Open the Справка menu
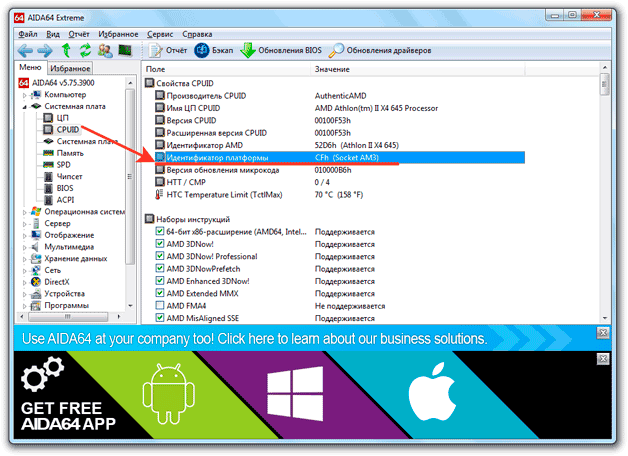Viewport: 628px width, 456px height. pyautogui.click(x=197, y=34)
